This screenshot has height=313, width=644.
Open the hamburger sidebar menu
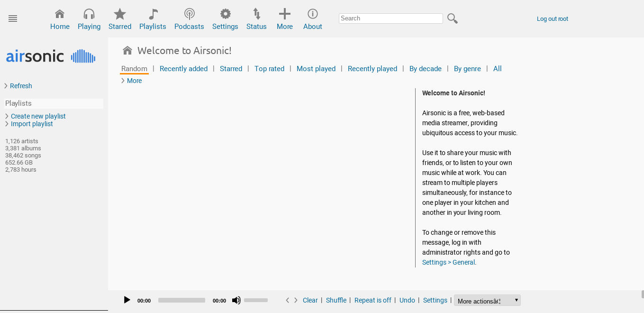(13, 18)
